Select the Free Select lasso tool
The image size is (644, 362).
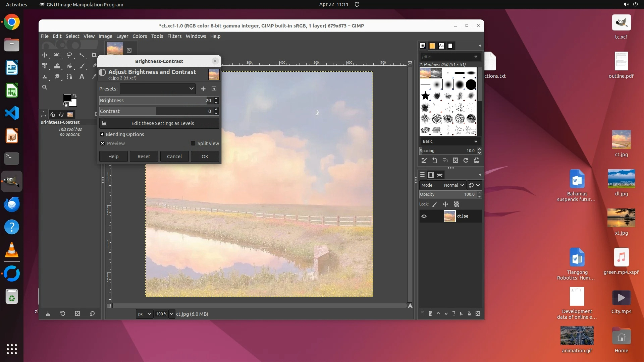click(x=69, y=55)
